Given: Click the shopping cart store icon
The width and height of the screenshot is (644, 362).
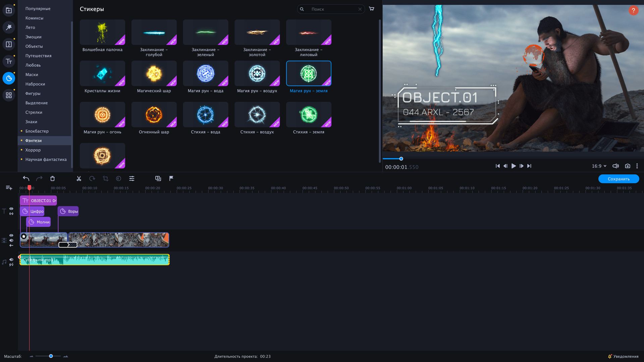Looking at the screenshot, I should pyautogui.click(x=371, y=9).
